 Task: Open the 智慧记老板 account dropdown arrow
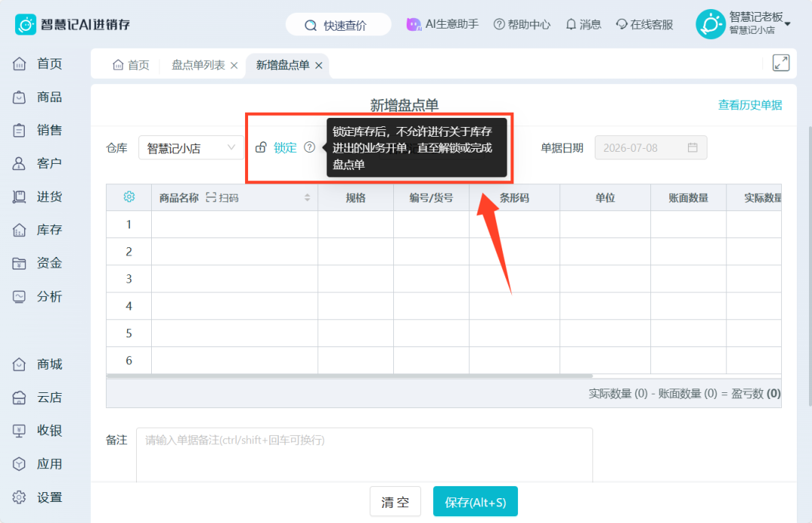[x=787, y=24]
